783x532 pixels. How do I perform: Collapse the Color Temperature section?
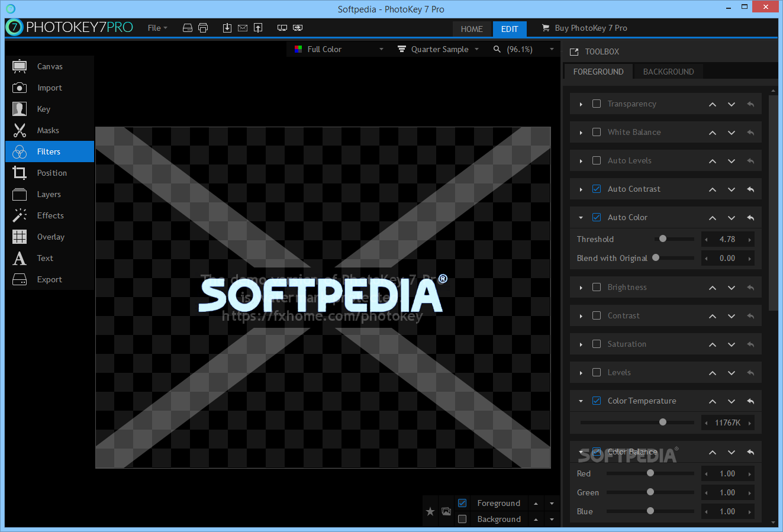pyautogui.click(x=581, y=401)
